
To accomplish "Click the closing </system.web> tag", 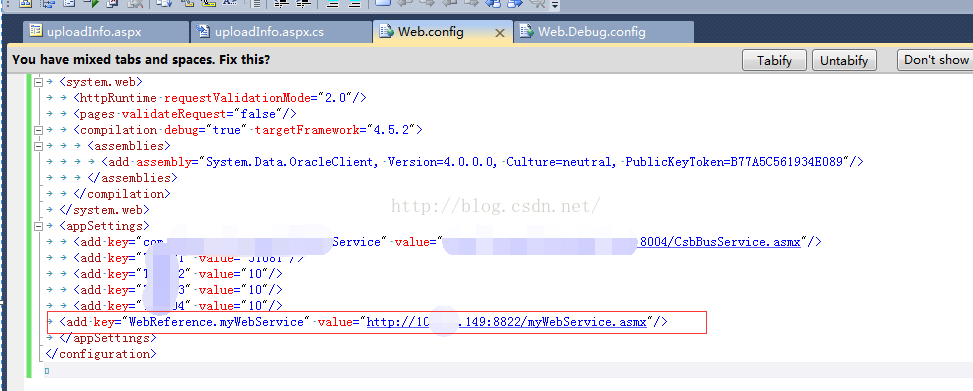I will coord(104,210).
